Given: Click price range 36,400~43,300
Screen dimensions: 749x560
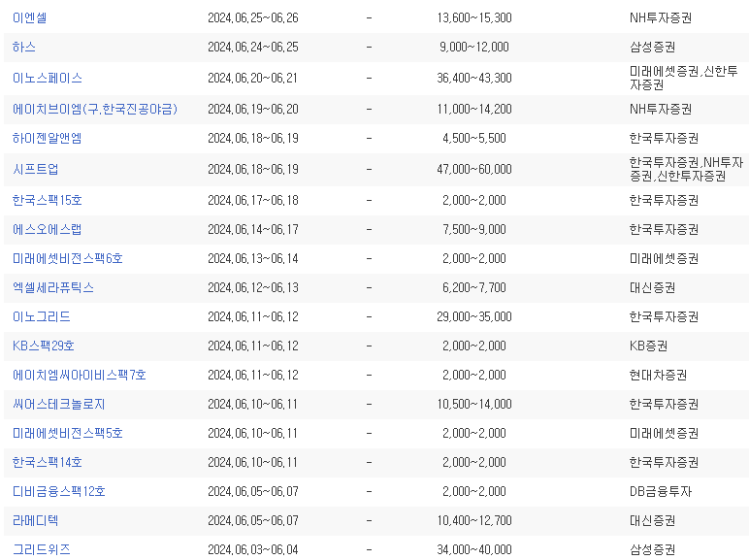Looking at the screenshot, I should (x=474, y=79).
